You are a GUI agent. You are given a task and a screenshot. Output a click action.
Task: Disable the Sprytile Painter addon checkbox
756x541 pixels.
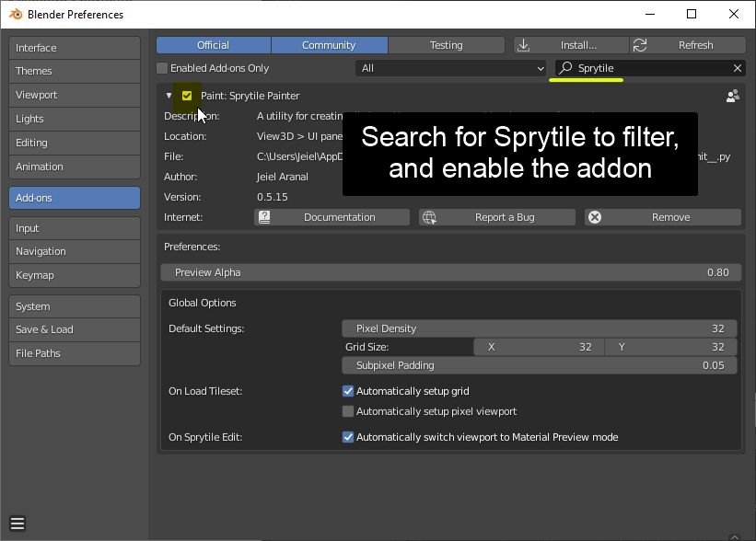(x=187, y=96)
